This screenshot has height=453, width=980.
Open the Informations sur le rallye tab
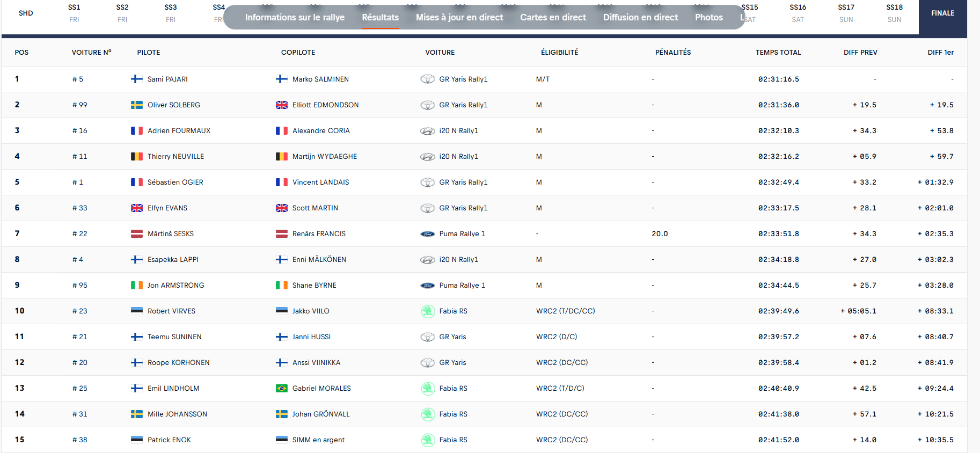tap(295, 17)
